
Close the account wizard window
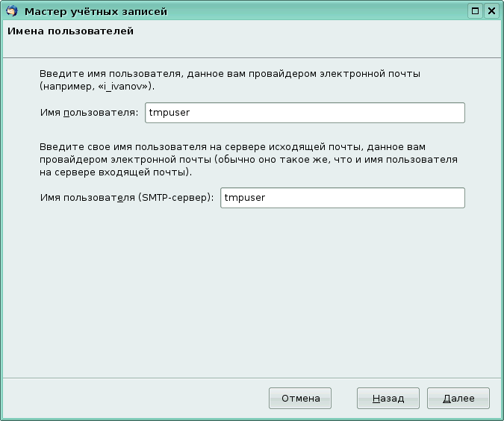point(491,11)
